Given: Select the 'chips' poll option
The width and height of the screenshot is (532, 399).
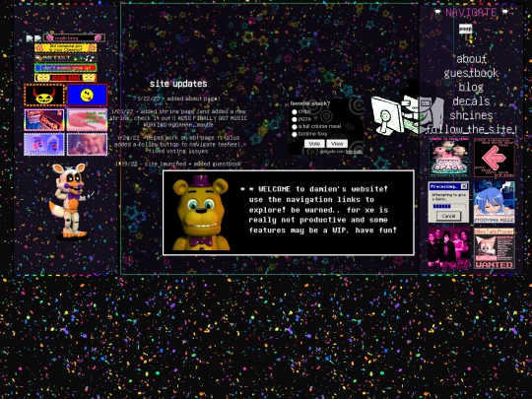Looking at the screenshot, I should (295, 111).
